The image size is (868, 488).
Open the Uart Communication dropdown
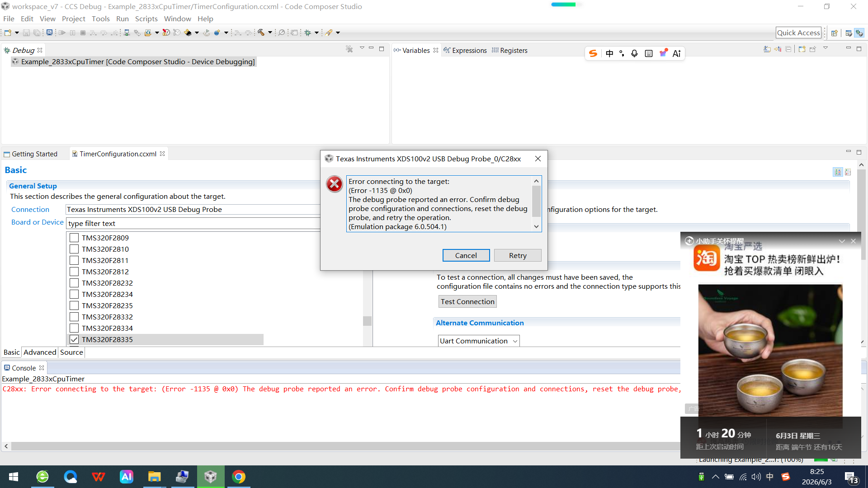(479, 341)
